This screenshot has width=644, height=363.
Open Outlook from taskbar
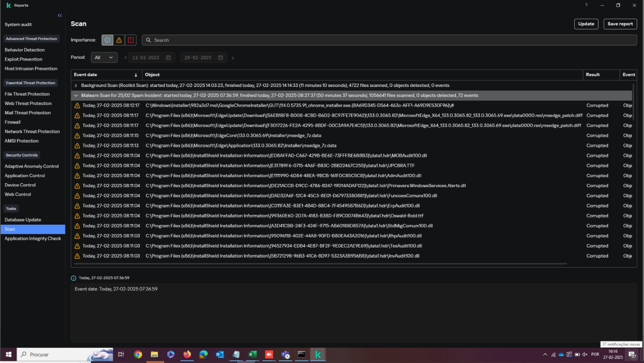tap(220, 355)
